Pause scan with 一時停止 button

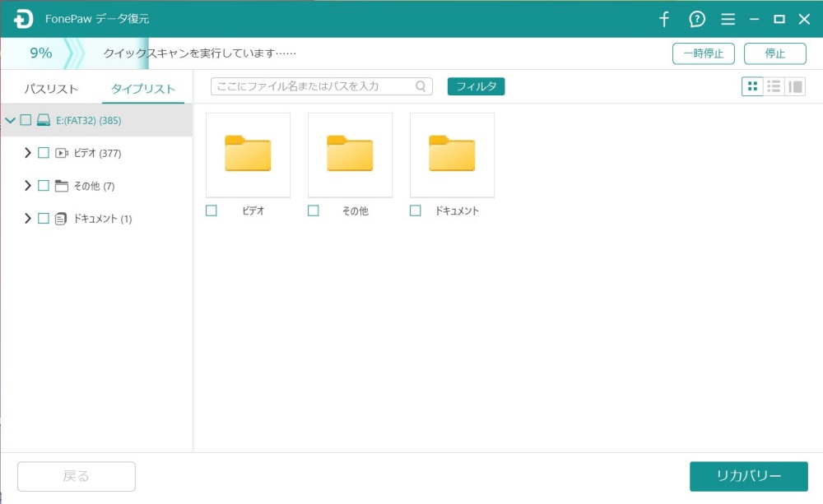coord(704,53)
